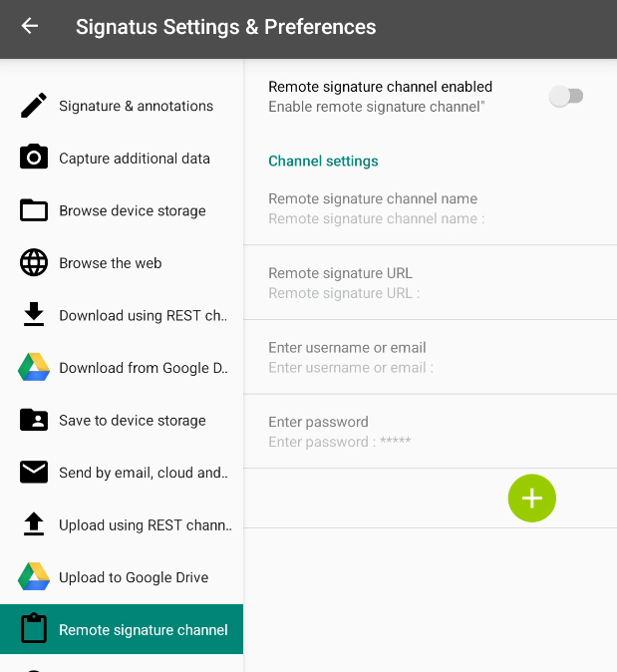Go back using the arrow icon

point(30,27)
